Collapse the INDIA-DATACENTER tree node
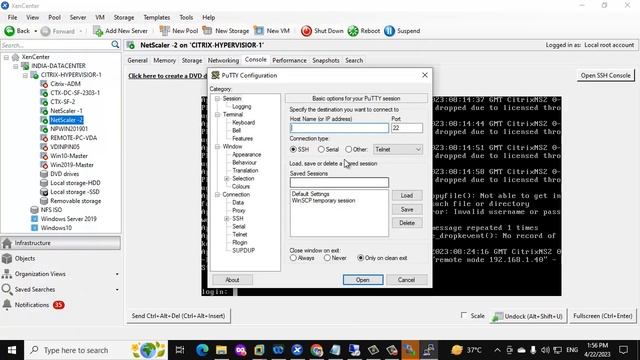This screenshot has width=640, height=360. click(16, 66)
